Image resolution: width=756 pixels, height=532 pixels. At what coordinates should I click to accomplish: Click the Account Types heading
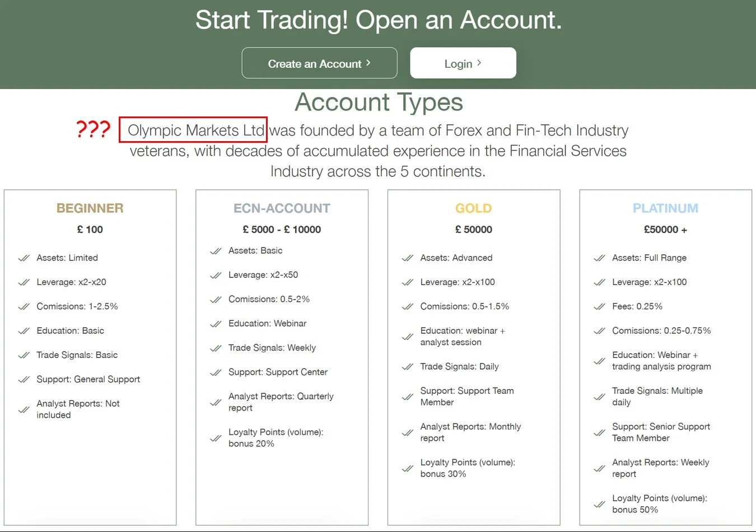point(379,102)
